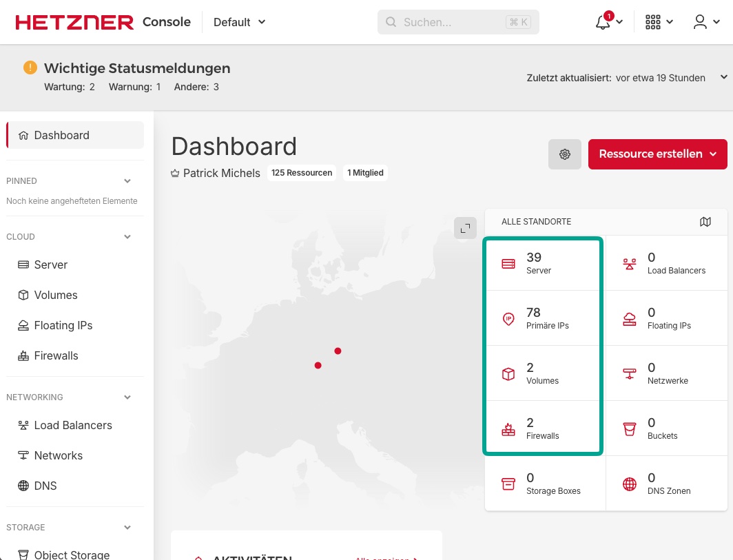Click the Buckets tile icon

[629, 429]
